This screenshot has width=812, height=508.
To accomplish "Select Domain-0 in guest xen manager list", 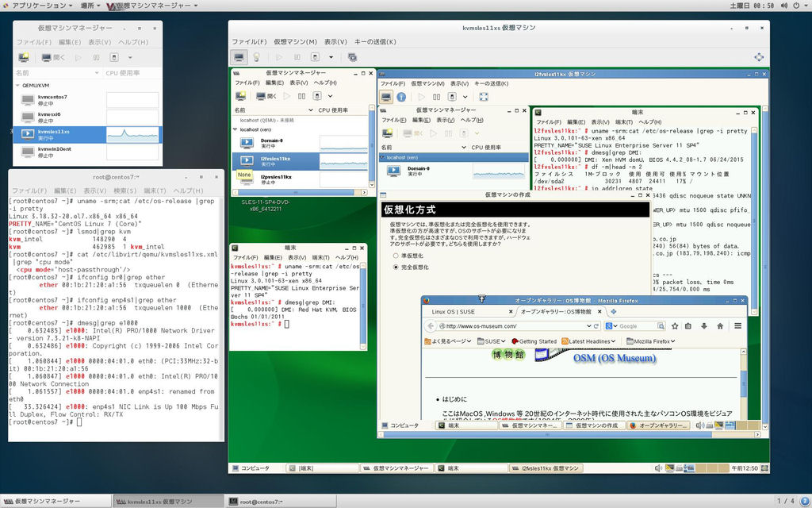I will (x=301, y=143).
